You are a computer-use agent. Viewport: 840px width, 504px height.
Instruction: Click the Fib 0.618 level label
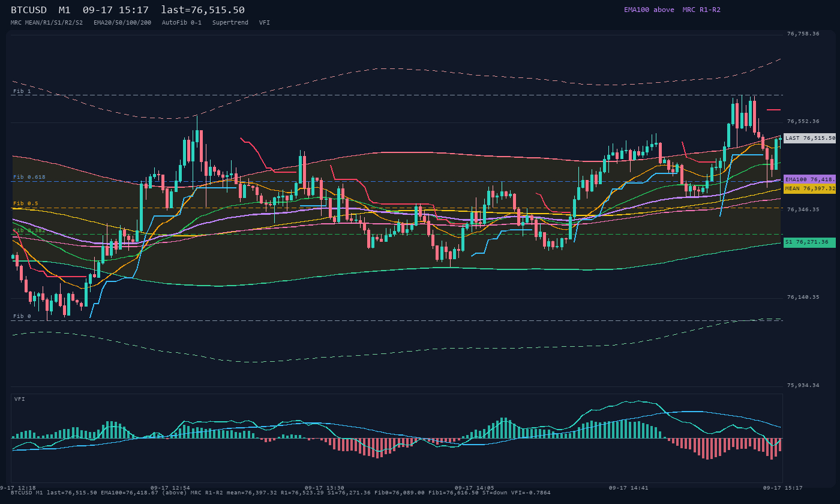pyautogui.click(x=29, y=177)
